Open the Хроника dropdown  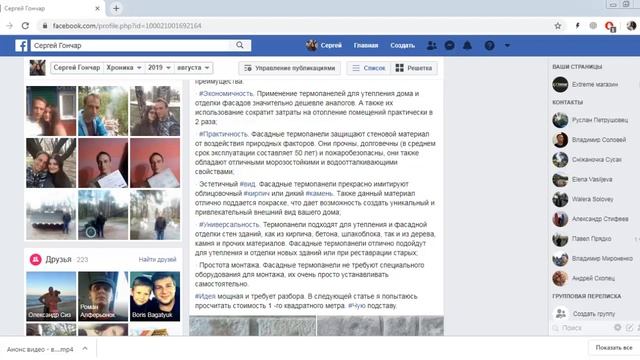[124, 68]
